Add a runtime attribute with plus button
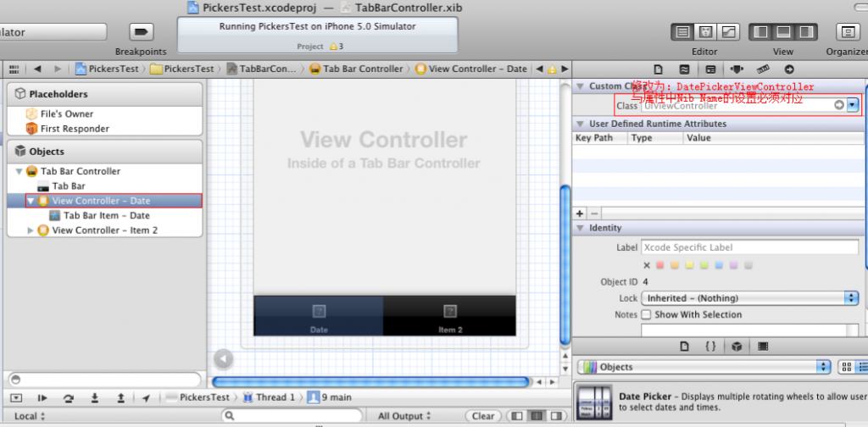868x427 pixels. pos(580,213)
